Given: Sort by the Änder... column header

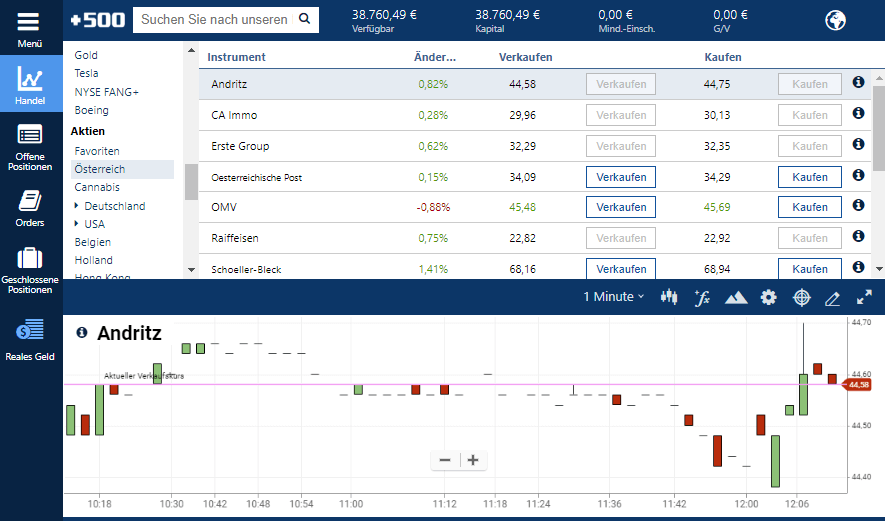Looking at the screenshot, I should coord(435,57).
